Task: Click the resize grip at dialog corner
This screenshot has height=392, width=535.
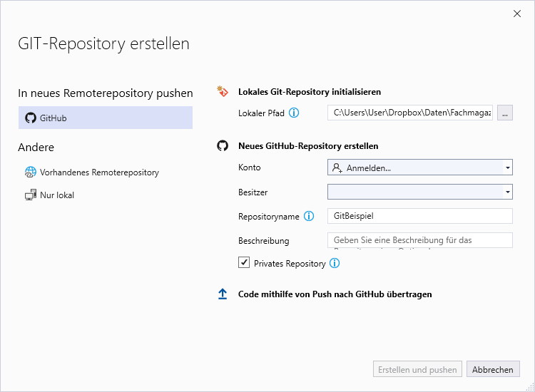Action: click(530, 387)
